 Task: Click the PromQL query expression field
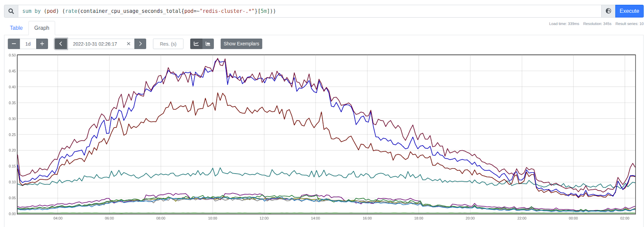click(x=306, y=11)
